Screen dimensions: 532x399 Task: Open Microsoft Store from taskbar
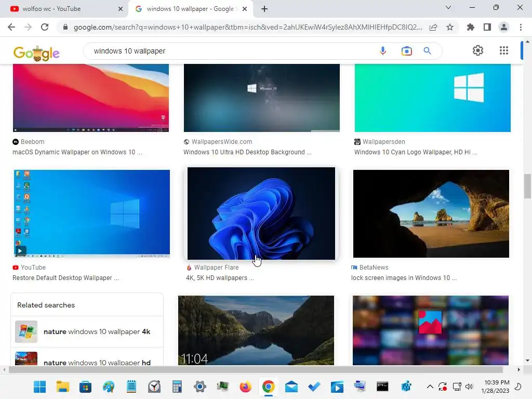point(86,387)
